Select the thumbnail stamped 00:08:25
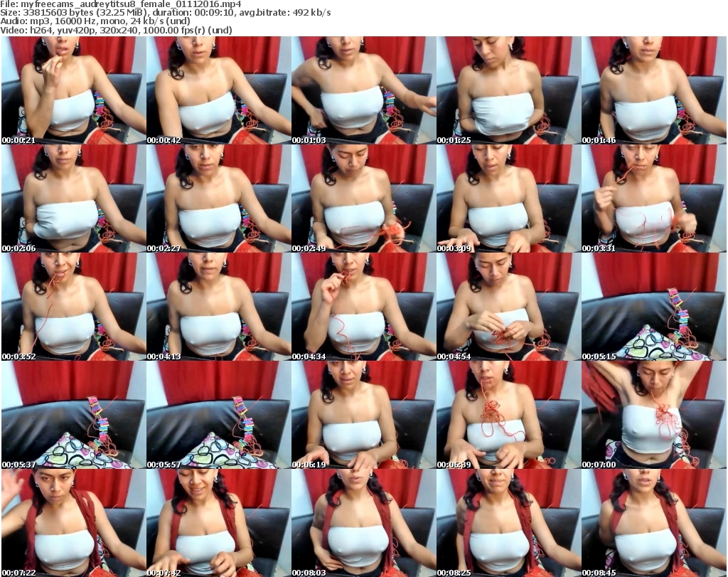This screenshot has width=728, height=577. (509, 523)
